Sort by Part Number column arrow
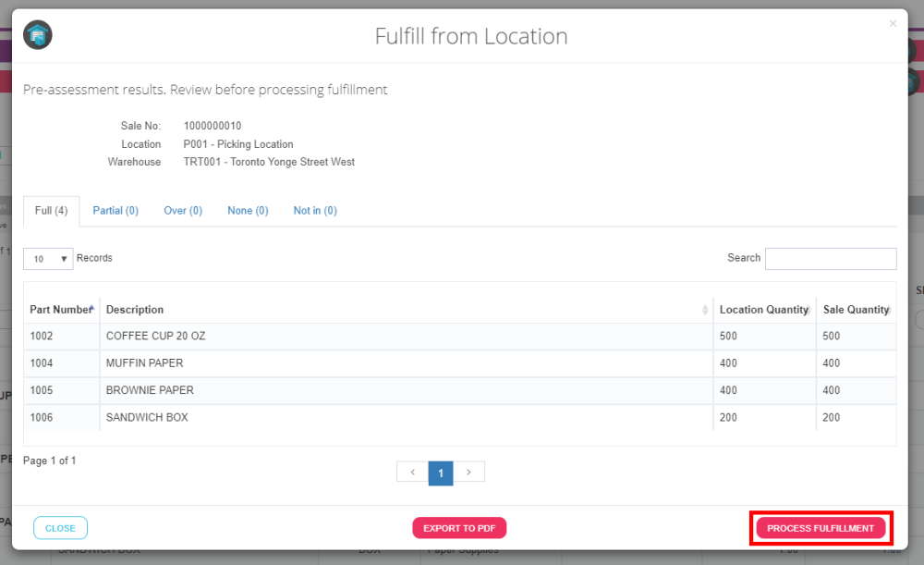Image resolution: width=924 pixels, height=565 pixels. point(91,309)
